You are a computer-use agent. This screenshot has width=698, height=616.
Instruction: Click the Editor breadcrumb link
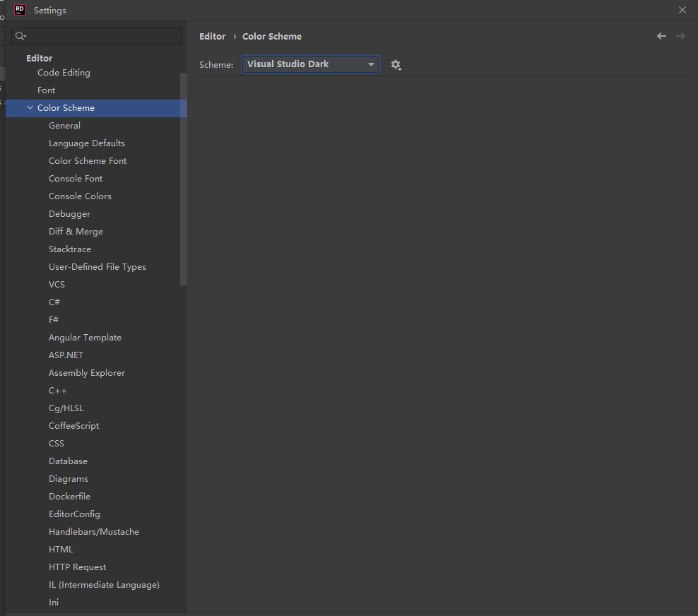pyautogui.click(x=212, y=36)
